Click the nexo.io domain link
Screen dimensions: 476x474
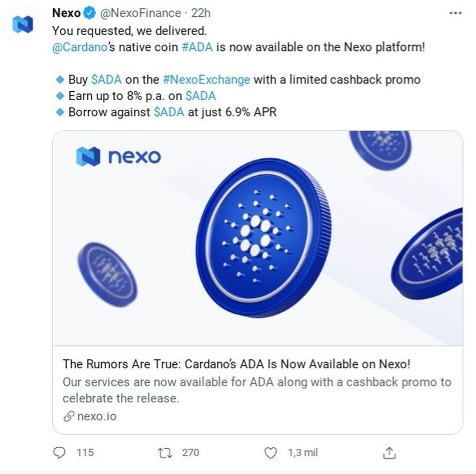point(97,416)
